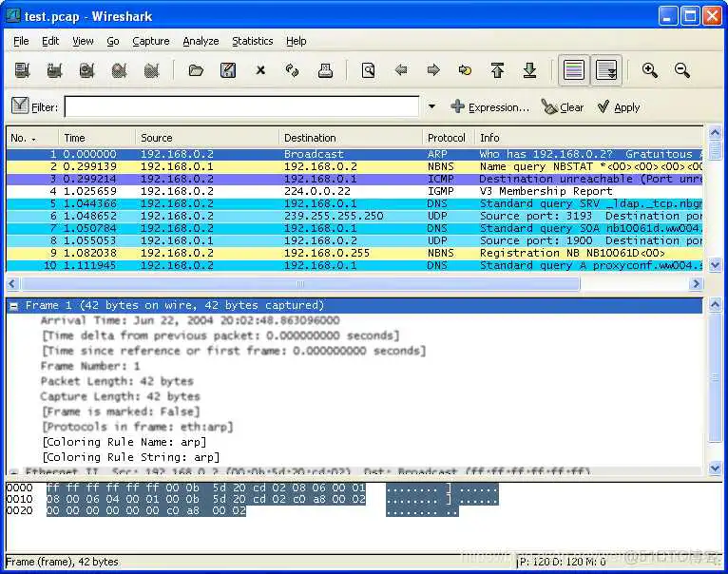The image size is (728, 574).
Task: Toggle auto scroll during live capture
Action: [x=606, y=70]
